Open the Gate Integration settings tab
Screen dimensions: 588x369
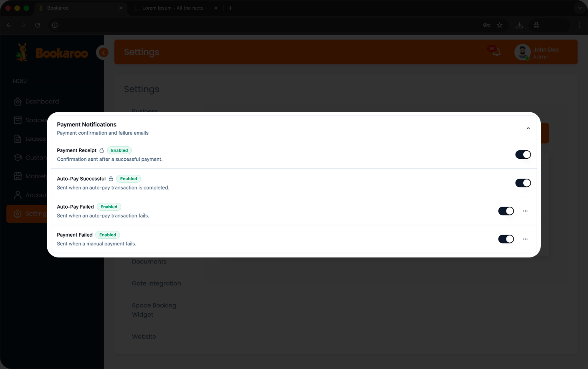[156, 283]
